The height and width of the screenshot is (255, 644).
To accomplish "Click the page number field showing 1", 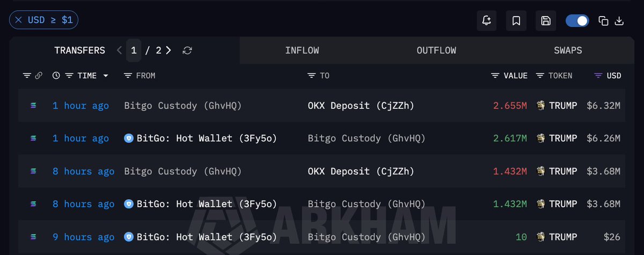I will pyautogui.click(x=134, y=50).
